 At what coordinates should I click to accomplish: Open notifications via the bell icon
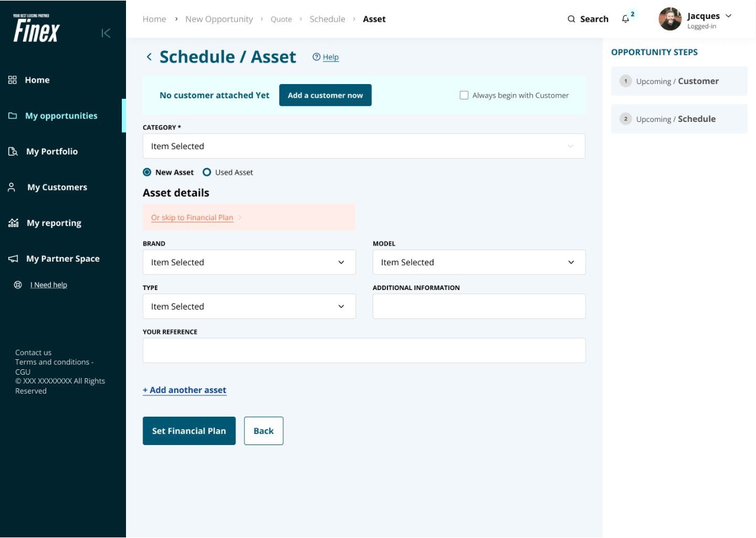coord(626,19)
